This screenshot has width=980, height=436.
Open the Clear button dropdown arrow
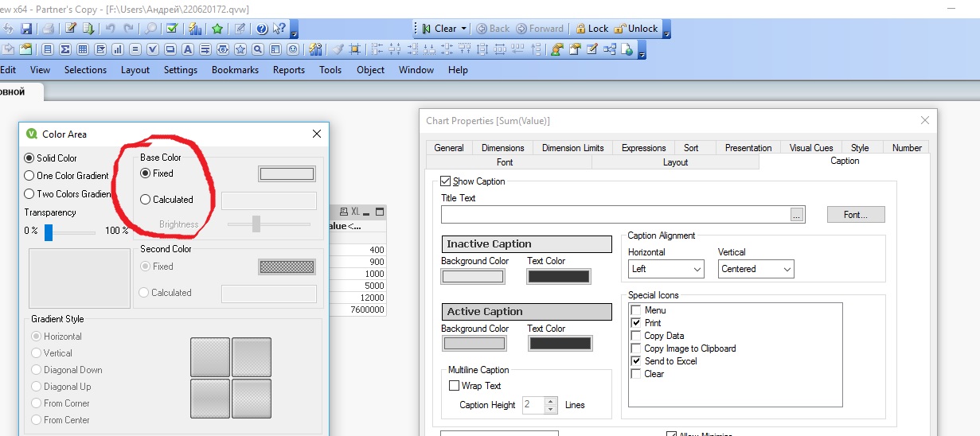coord(463,29)
